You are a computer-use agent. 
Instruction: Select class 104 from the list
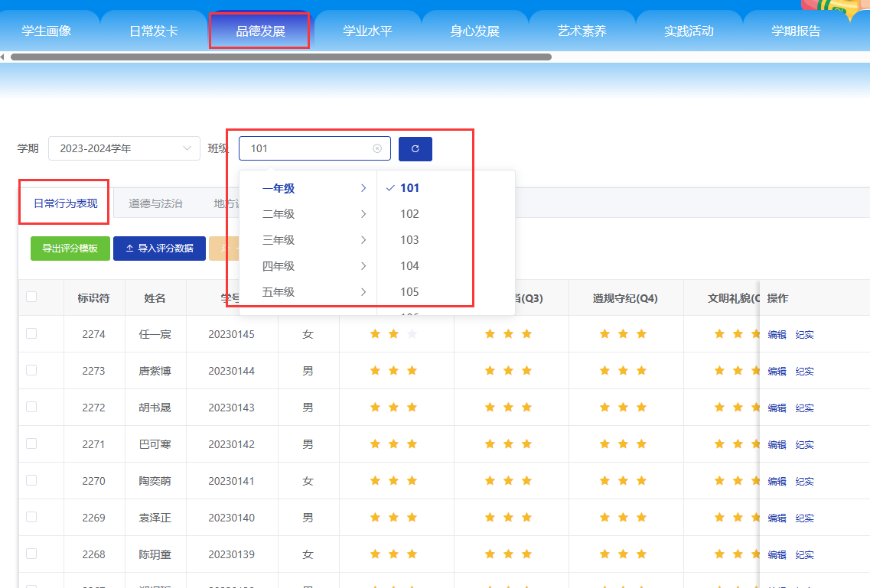click(409, 266)
